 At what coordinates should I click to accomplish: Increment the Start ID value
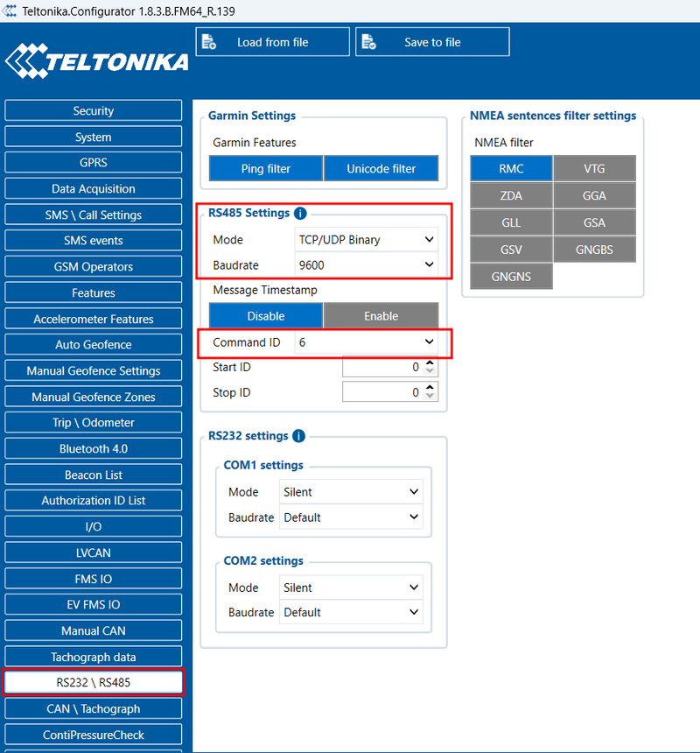coord(428,363)
